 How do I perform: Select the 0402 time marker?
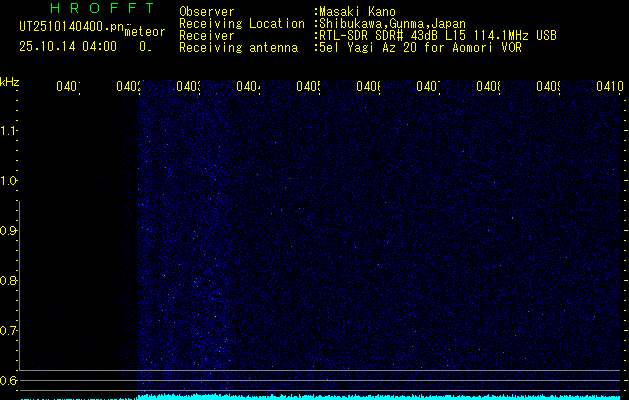128,86
